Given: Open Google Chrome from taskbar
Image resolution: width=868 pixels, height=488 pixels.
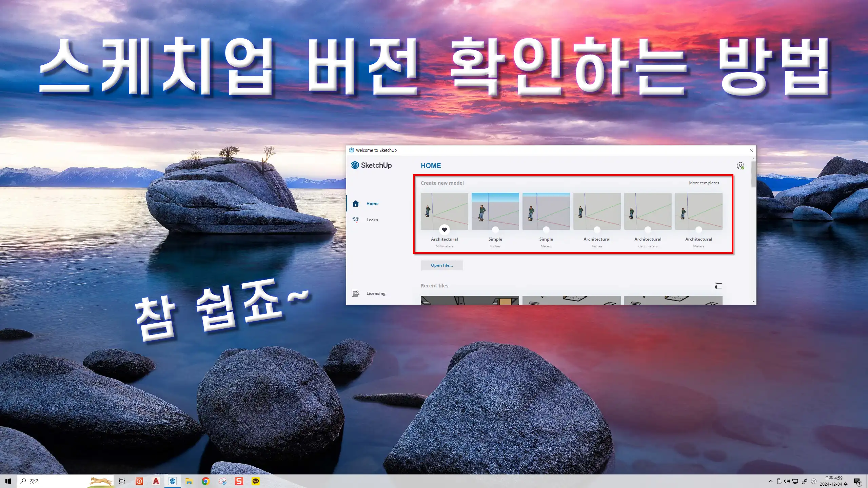Looking at the screenshot, I should [205, 481].
